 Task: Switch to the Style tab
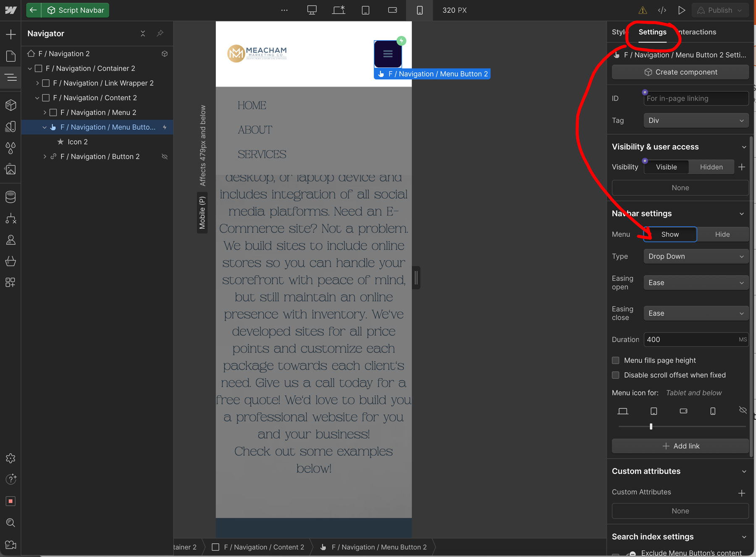pyautogui.click(x=619, y=32)
